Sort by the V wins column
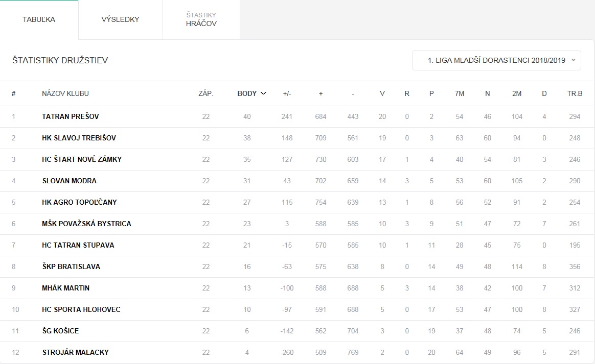This screenshot has height=364, width=595. click(382, 93)
